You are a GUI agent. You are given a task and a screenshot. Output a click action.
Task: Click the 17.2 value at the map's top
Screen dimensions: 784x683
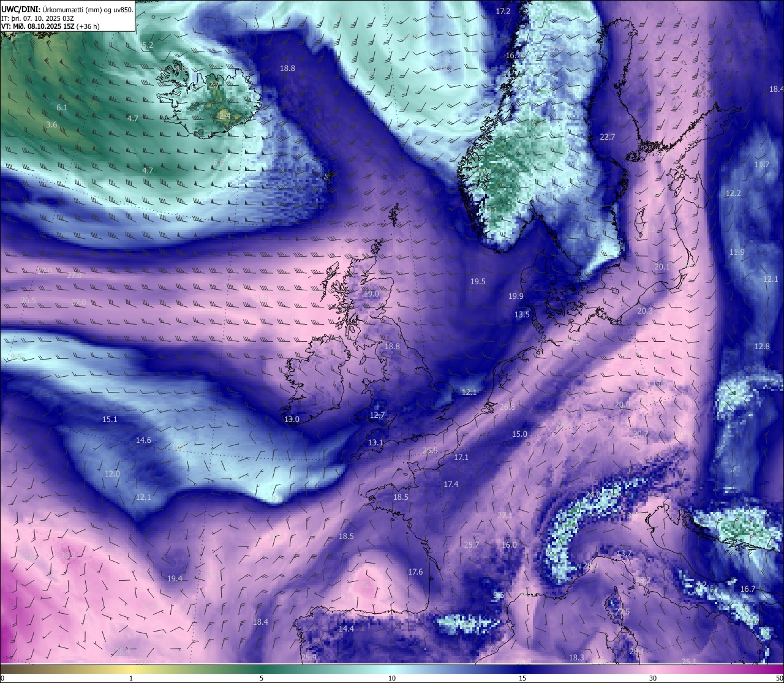click(x=503, y=12)
